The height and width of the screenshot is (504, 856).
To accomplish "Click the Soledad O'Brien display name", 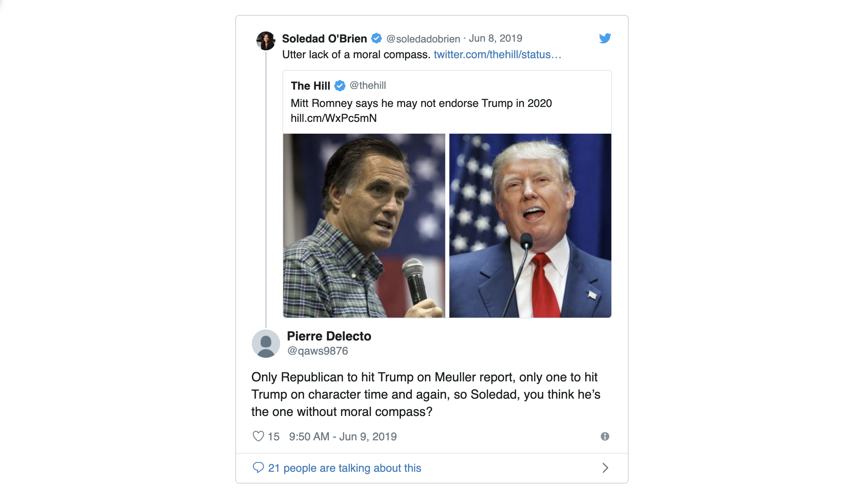I will 324,39.
